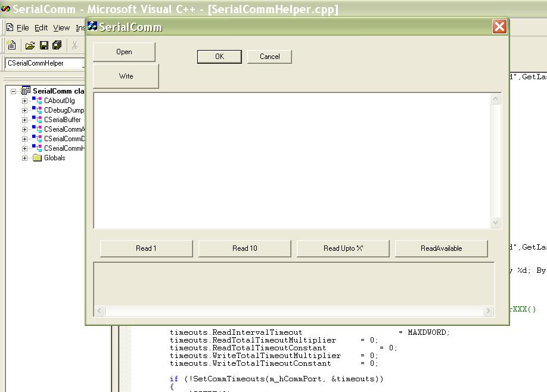The width and height of the screenshot is (547, 392).
Task: Open the View menu
Action: (61, 28)
